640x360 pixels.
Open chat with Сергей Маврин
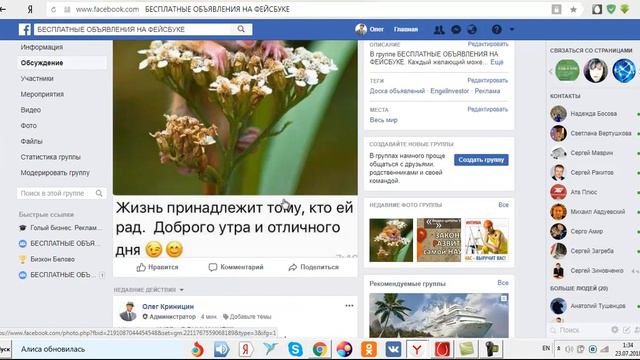(x=593, y=153)
